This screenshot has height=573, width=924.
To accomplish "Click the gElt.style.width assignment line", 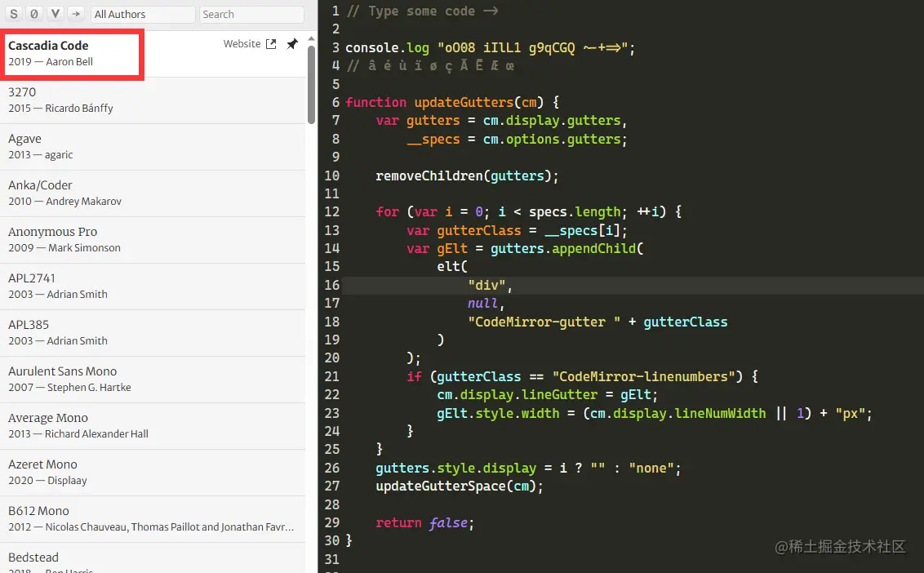I will [x=654, y=413].
